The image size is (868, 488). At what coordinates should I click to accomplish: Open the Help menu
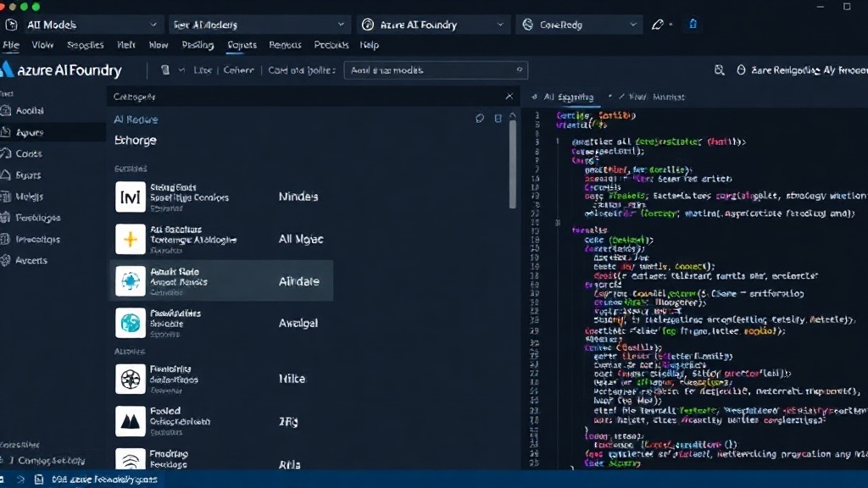pyautogui.click(x=370, y=45)
